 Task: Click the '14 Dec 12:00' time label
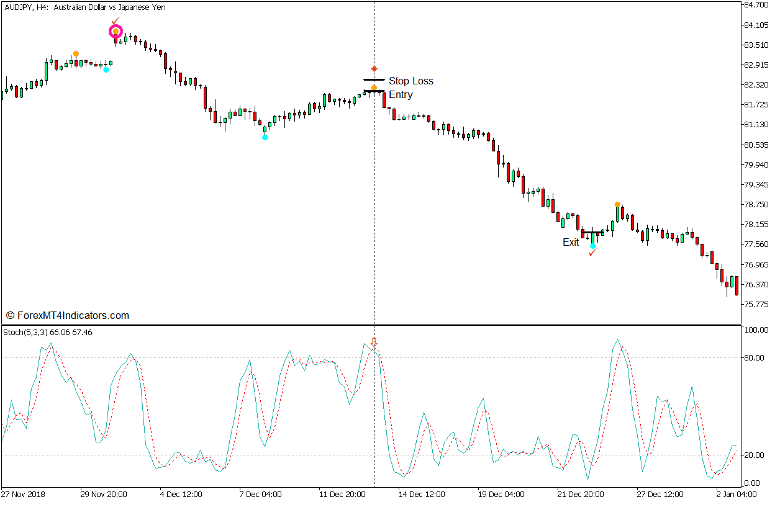tap(421, 494)
